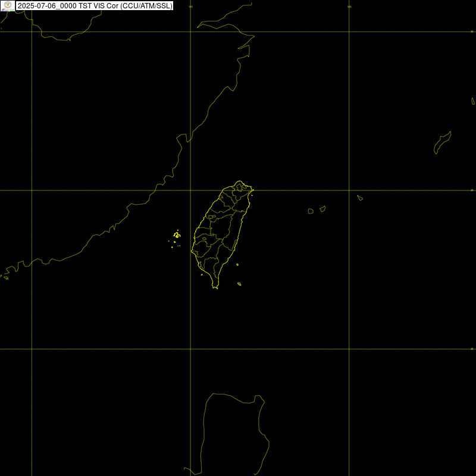Click the Luzon island outline at the bottom
Image resolution: width=476 pixels, height=476 pixels.
(227, 434)
